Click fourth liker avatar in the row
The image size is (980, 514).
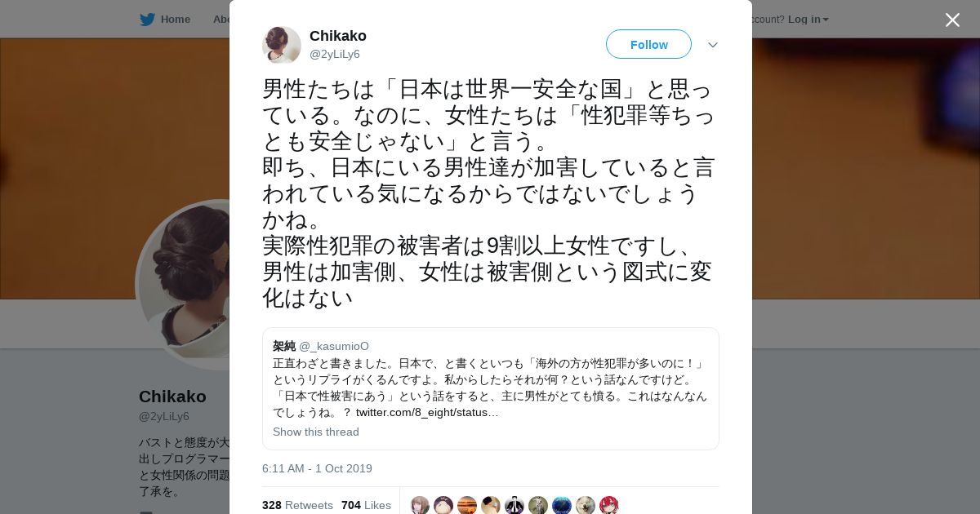[491, 505]
